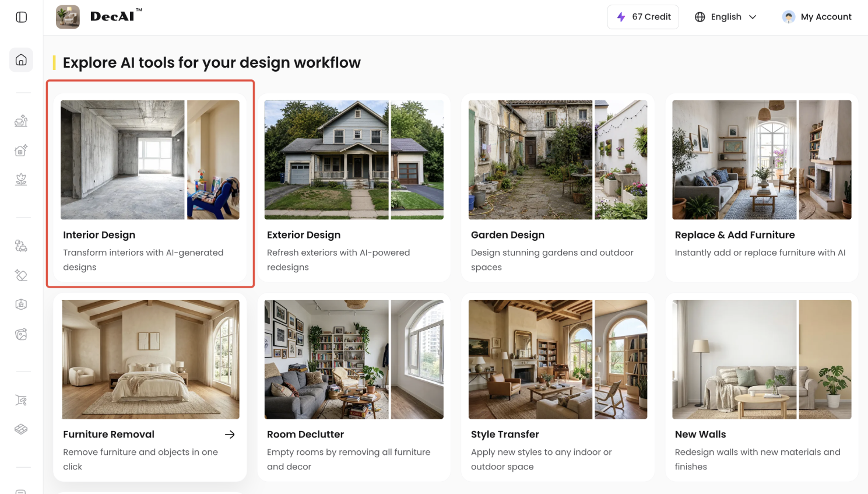Screen dimensions: 868x494
Task: Select the floor tiles icon in sidebar
Action: point(21,429)
